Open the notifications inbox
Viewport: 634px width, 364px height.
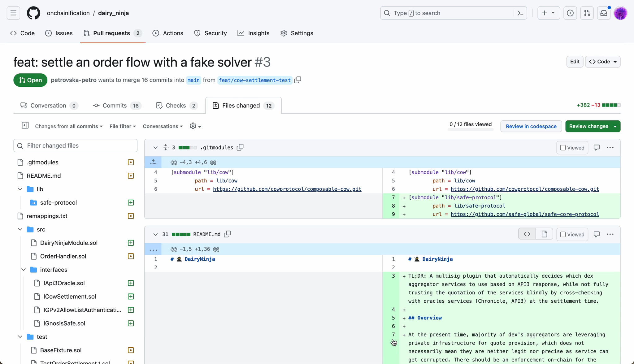604,13
